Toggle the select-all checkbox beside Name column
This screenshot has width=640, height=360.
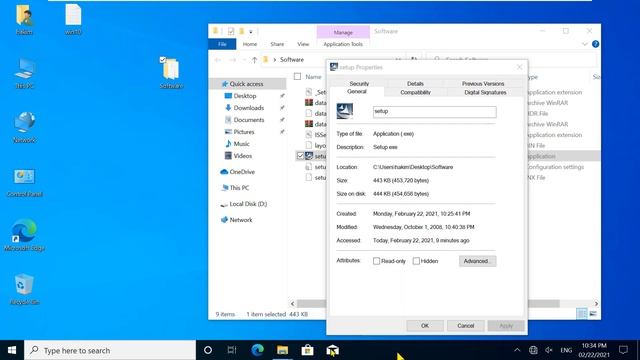pos(297,76)
